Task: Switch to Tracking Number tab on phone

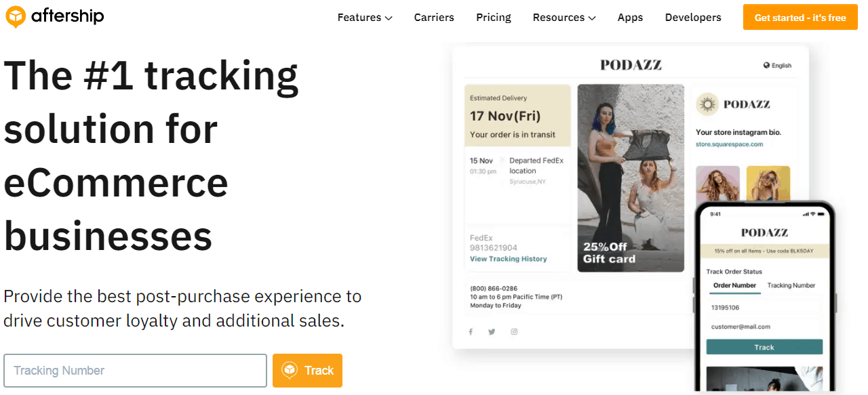Action: point(791,285)
